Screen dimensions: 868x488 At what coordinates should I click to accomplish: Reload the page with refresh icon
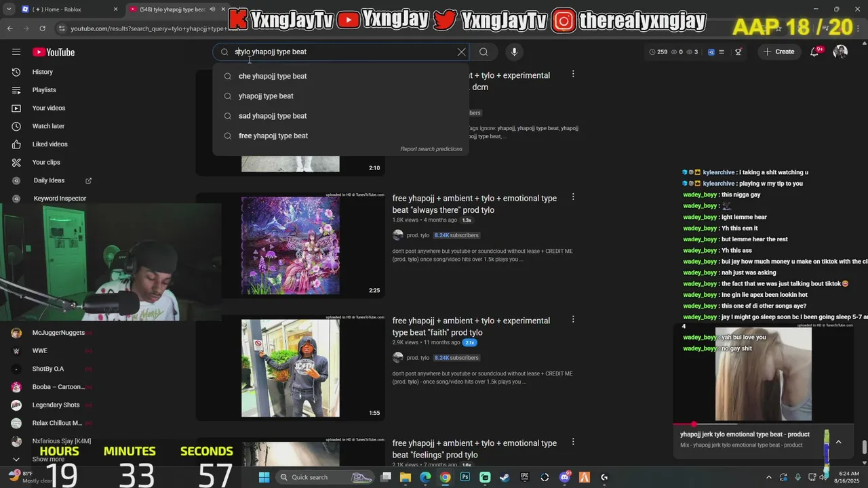pos(42,28)
